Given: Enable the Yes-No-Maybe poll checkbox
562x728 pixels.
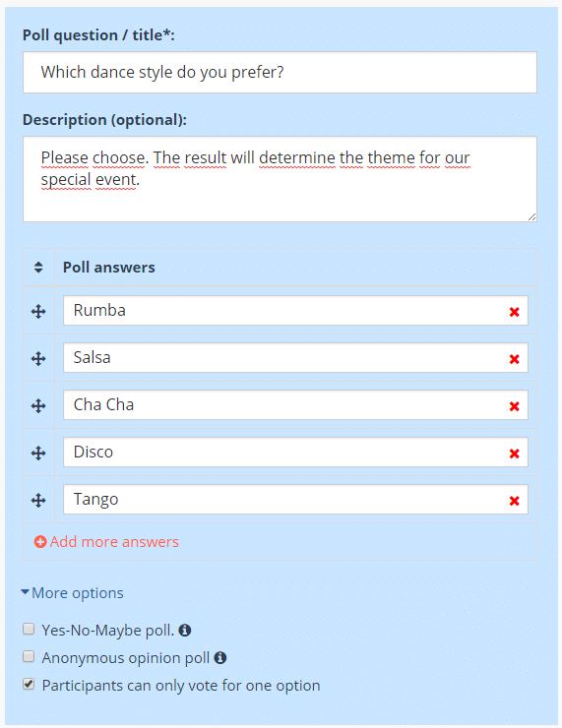Looking at the screenshot, I should [x=29, y=629].
